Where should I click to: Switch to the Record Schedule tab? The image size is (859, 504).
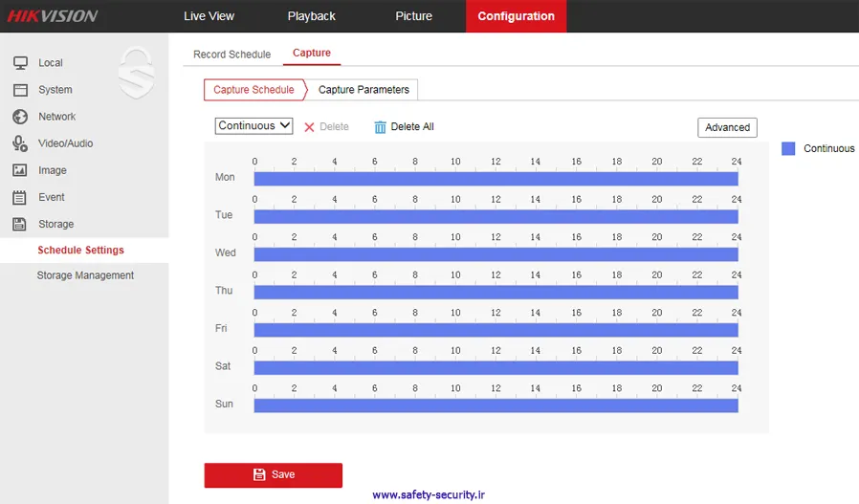[x=231, y=55]
